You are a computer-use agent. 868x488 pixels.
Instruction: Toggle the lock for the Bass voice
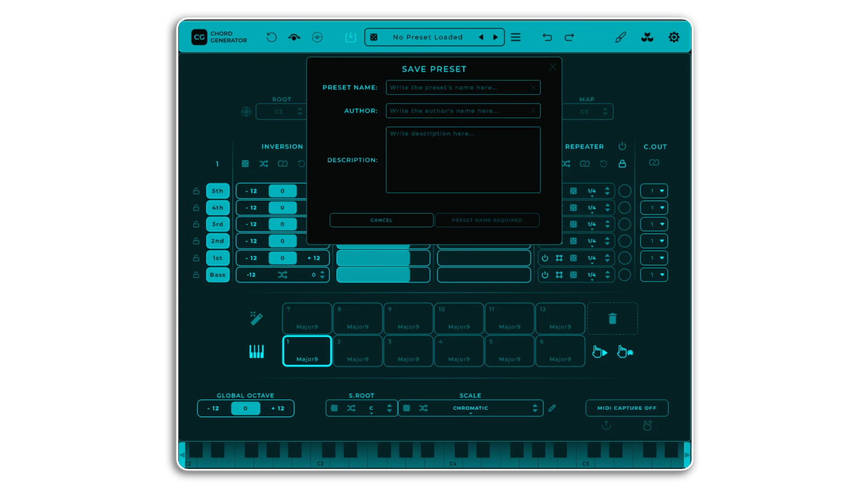coord(196,275)
